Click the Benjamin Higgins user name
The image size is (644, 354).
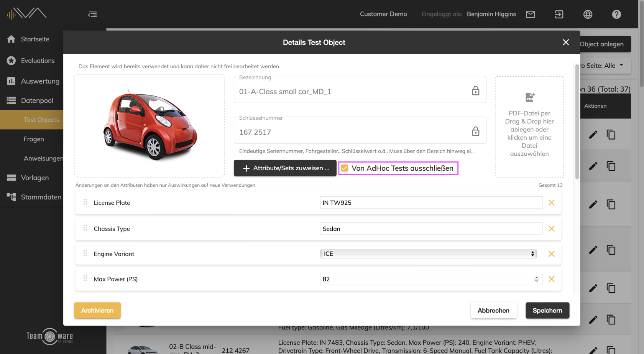click(491, 14)
